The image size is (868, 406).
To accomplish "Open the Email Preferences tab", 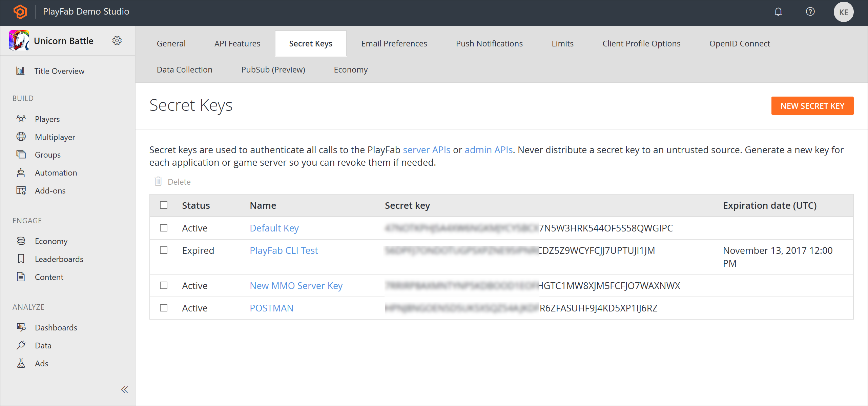I will pos(394,44).
